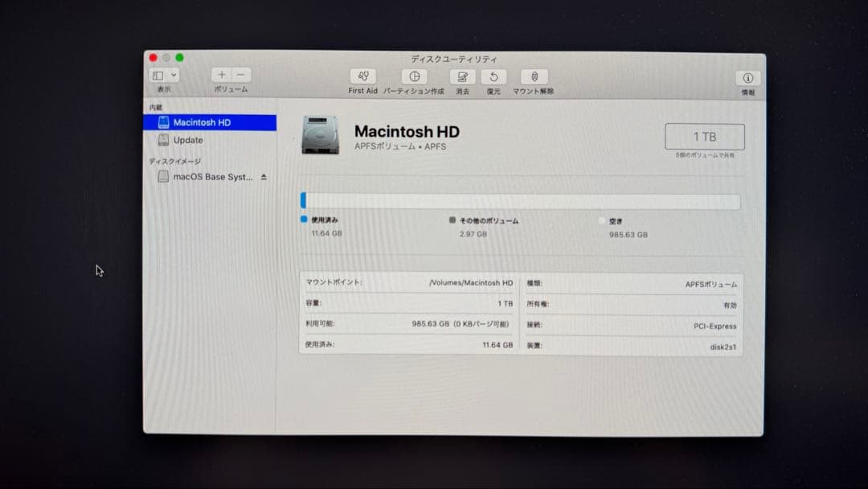
Task: Click the 空き (free space) legend swatch
Action: coord(600,220)
